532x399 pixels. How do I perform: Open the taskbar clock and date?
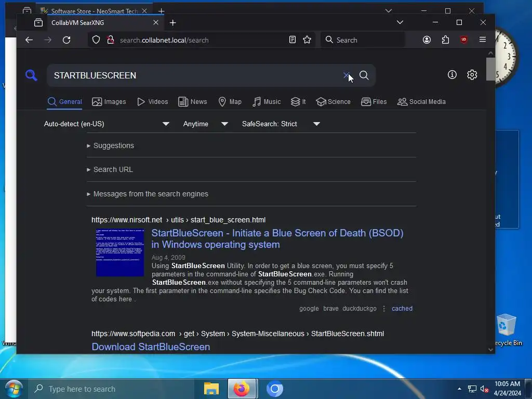tap(507, 389)
